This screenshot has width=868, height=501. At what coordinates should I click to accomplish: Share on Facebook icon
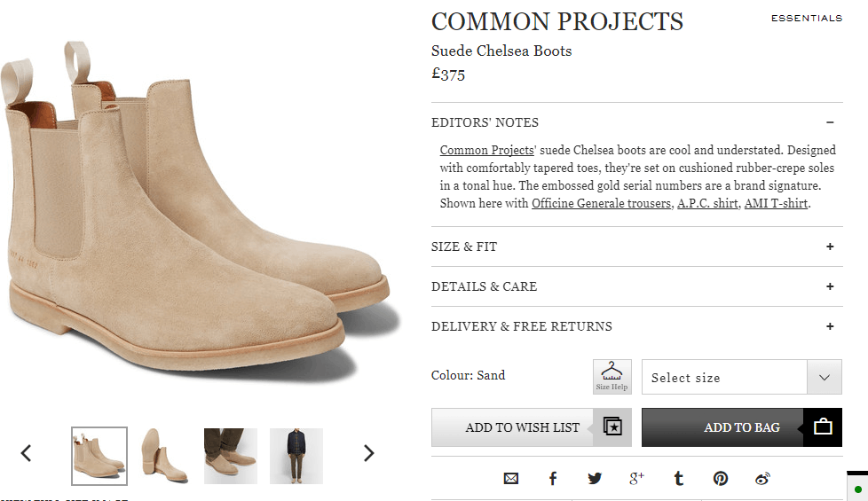click(x=552, y=479)
